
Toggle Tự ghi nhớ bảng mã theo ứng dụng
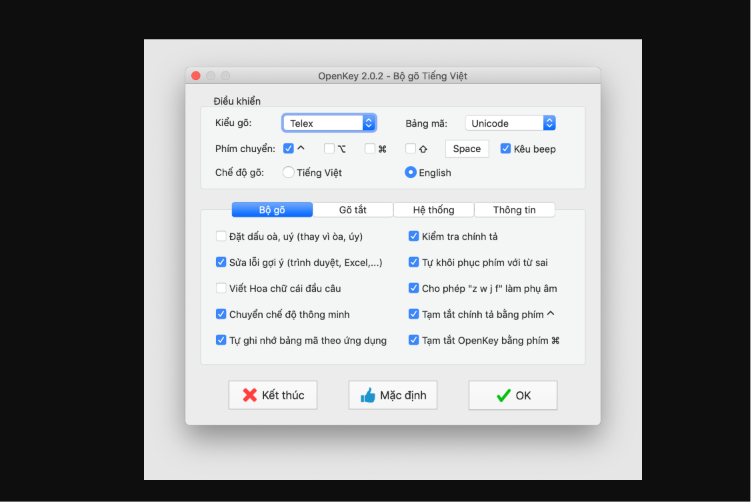point(221,340)
